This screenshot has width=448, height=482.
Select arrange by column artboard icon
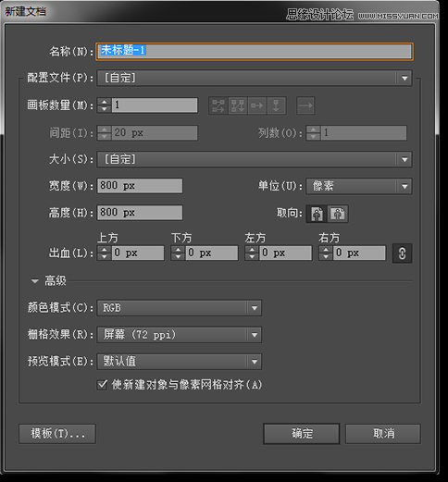point(276,105)
